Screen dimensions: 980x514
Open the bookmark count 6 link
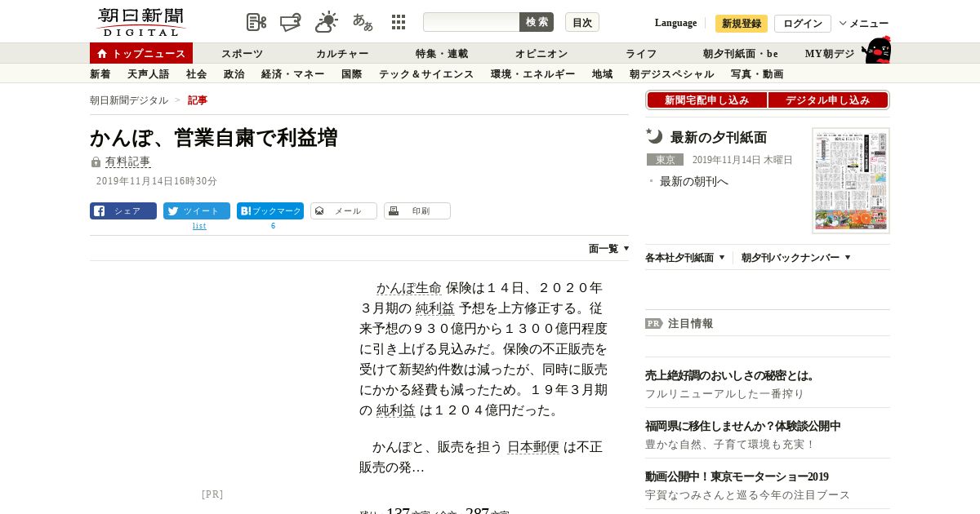[x=273, y=226]
